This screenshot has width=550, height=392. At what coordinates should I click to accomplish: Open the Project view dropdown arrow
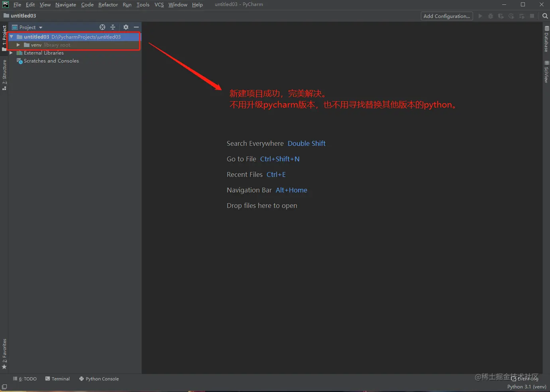pos(41,27)
